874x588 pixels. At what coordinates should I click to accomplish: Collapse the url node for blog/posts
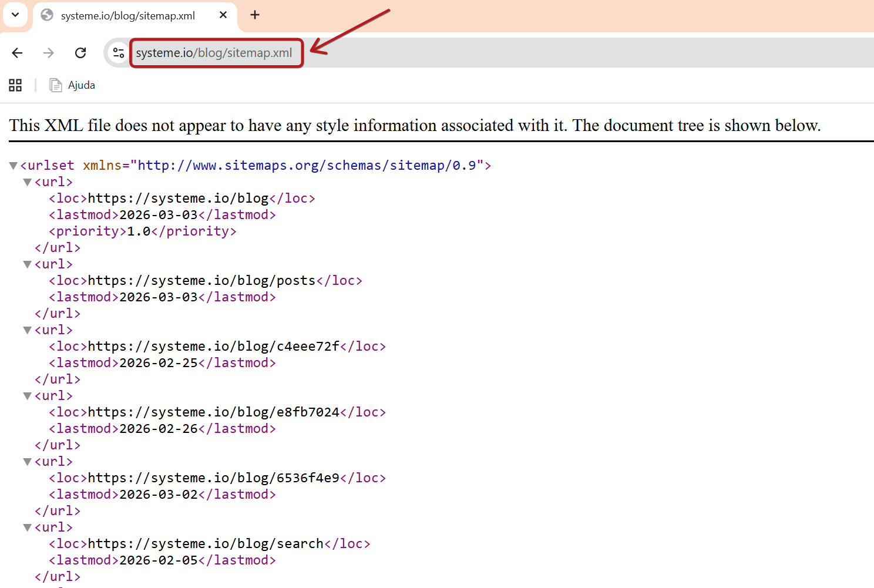pos(27,264)
